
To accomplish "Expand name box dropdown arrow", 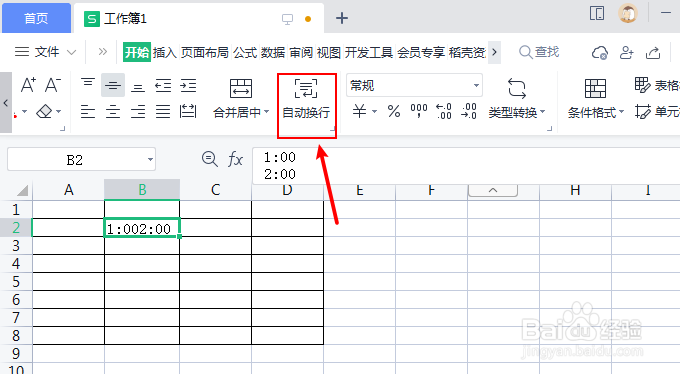I will click(150, 160).
